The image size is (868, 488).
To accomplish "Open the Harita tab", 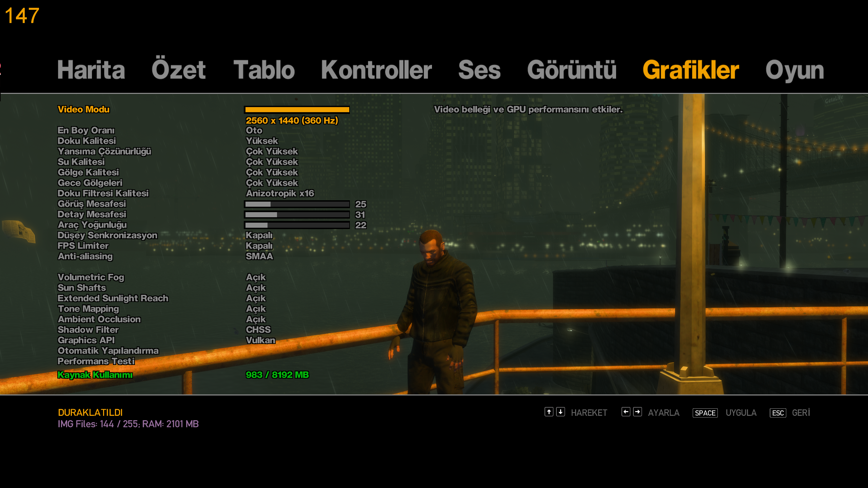I will (x=91, y=70).
